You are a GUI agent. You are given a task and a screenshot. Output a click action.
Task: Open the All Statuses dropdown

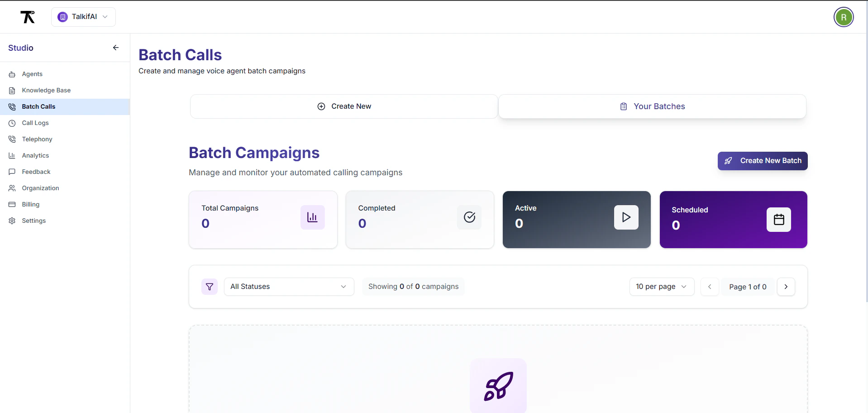point(289,287)
